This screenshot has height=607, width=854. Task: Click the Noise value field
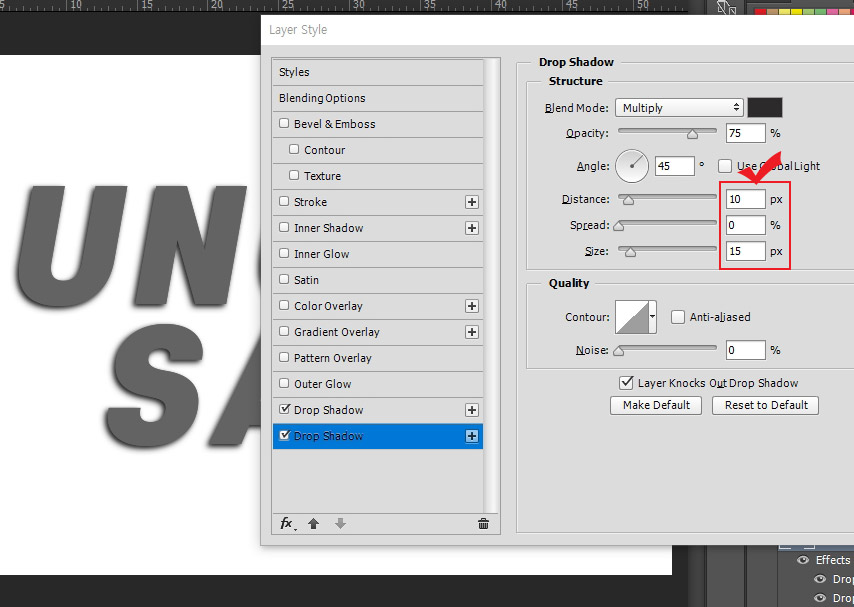[746, 350]
